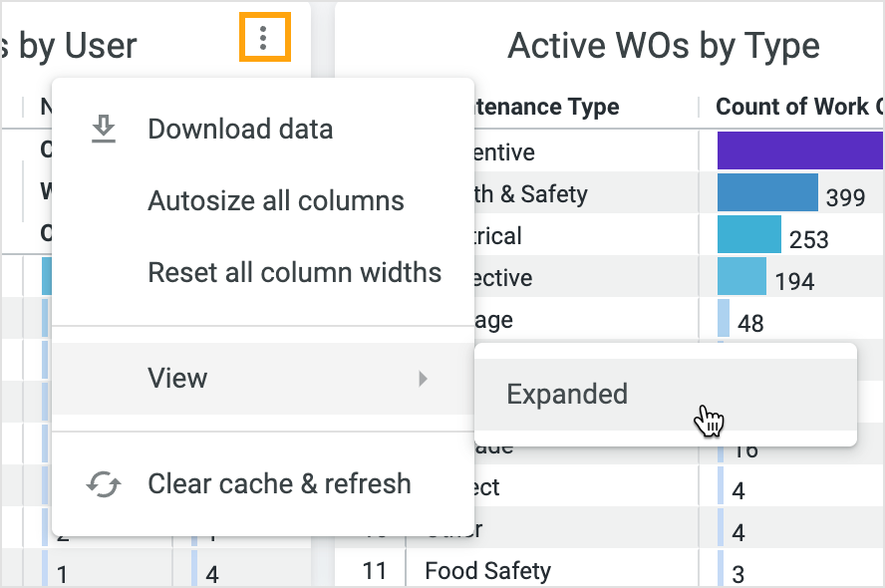Click the Count of Work column header
The height and width of the screenshot is (588, 885).
(799, 107)
